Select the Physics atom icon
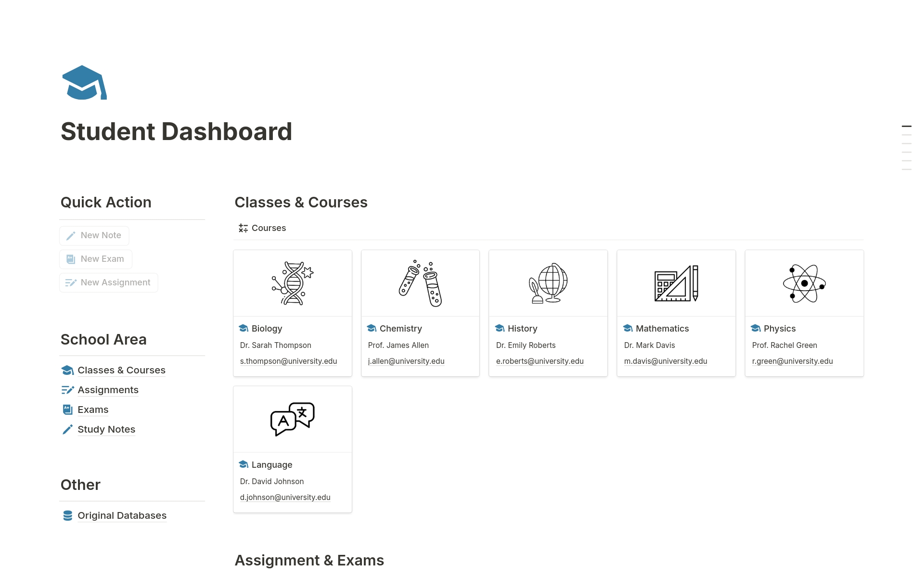This screenshot has height=577, width=924. [x=804, y=283]
